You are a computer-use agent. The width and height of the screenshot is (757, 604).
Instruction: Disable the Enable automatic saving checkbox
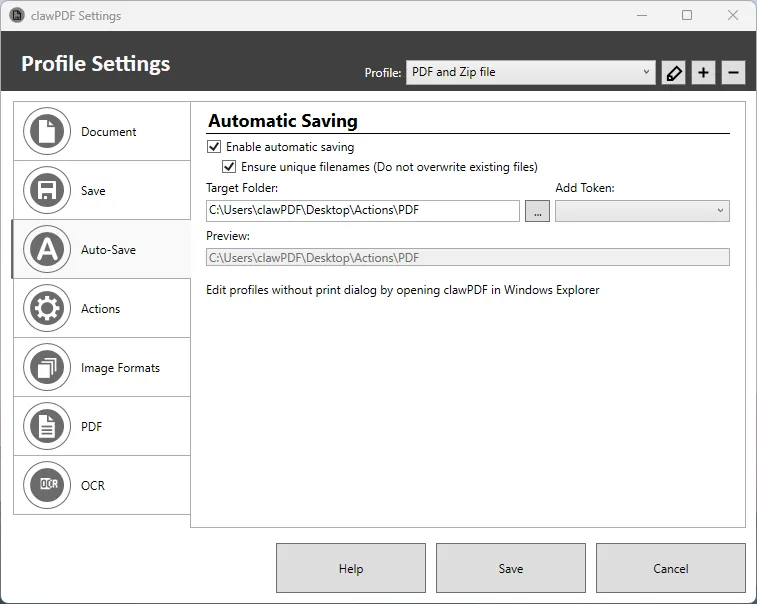coord(214,147)
